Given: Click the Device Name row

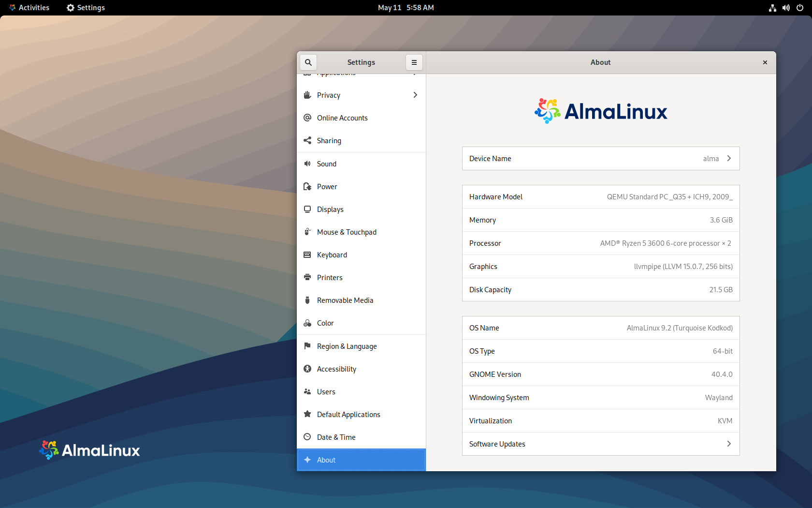Looking at the screenshot, I should pyautogui.click(x=601, y=159).
